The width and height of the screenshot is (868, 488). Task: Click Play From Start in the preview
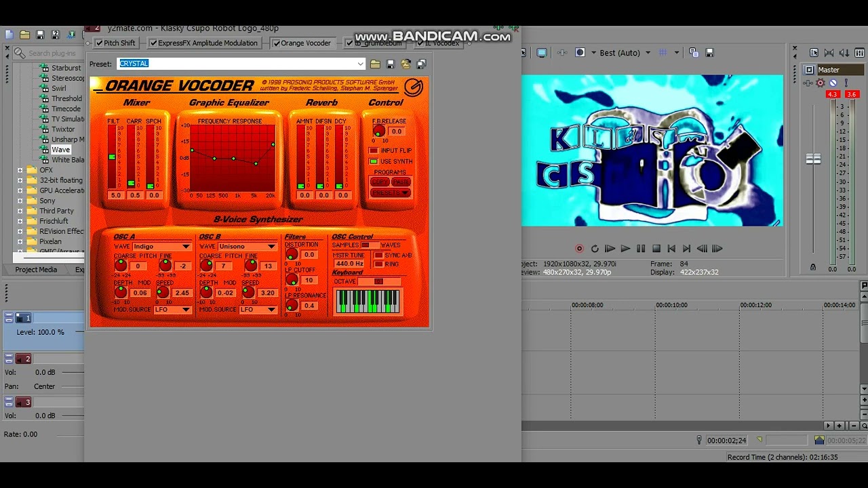pyautogui.click(x=610, y=249)
